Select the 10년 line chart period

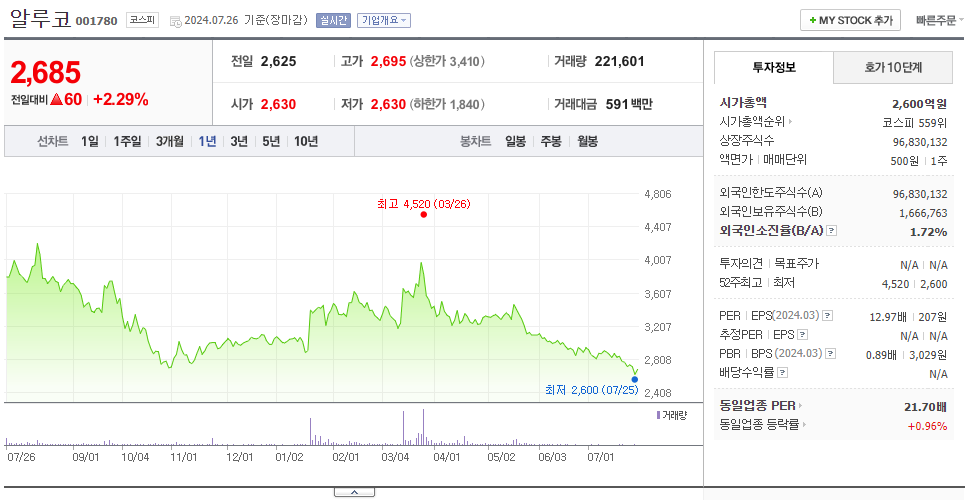tap(306, 141)
